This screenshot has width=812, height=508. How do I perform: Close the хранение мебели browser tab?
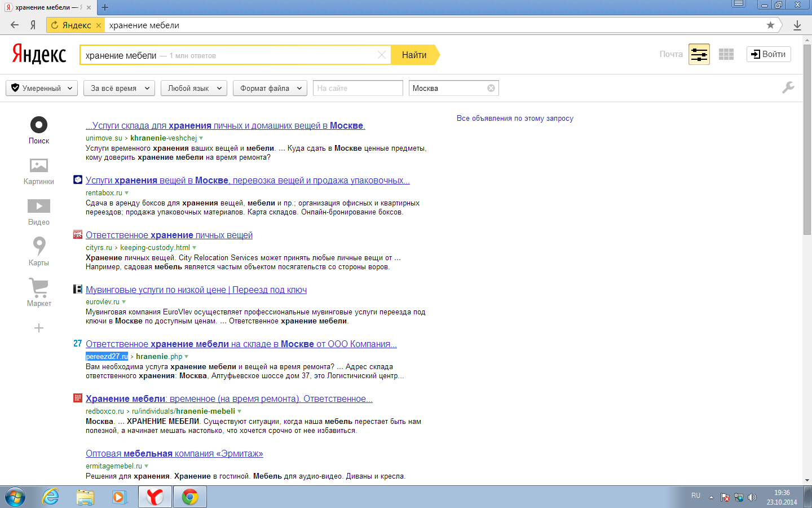click(89, 7)
